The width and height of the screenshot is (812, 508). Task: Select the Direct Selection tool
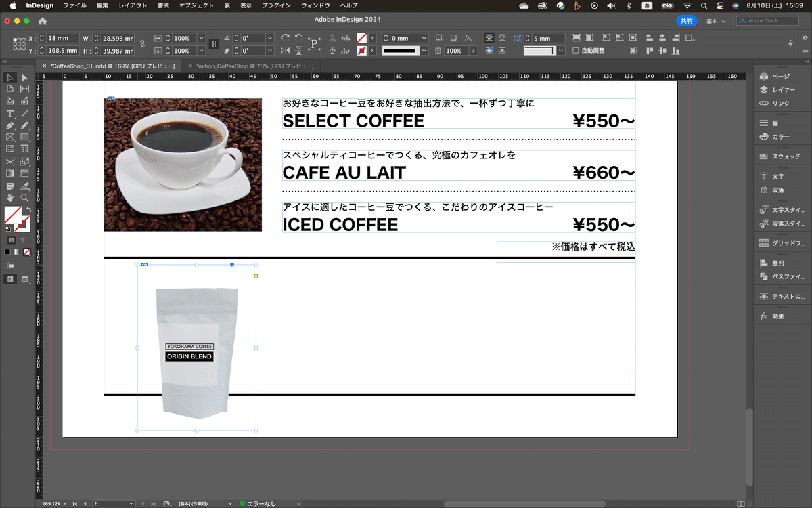25,78
